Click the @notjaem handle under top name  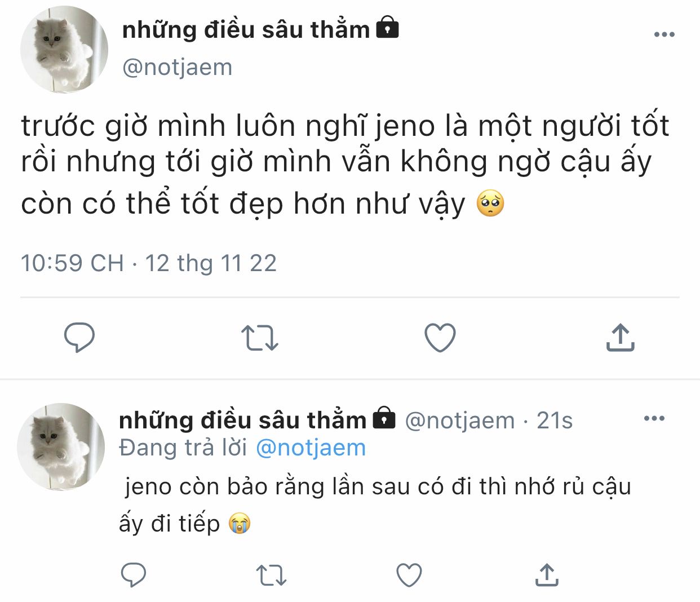pos(177,68)
